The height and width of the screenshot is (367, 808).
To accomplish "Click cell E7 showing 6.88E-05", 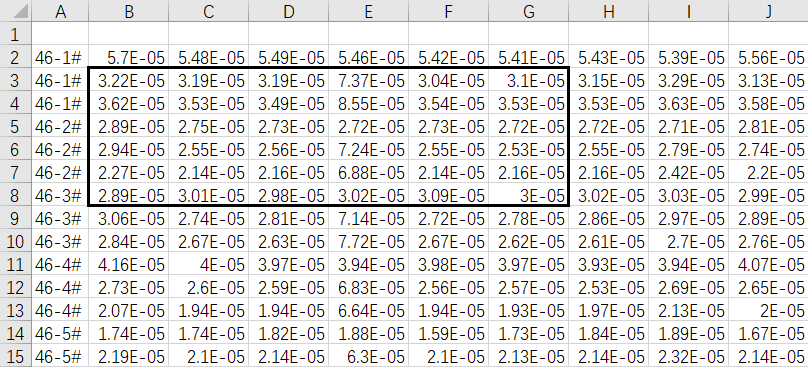I will tap(368, 172).
